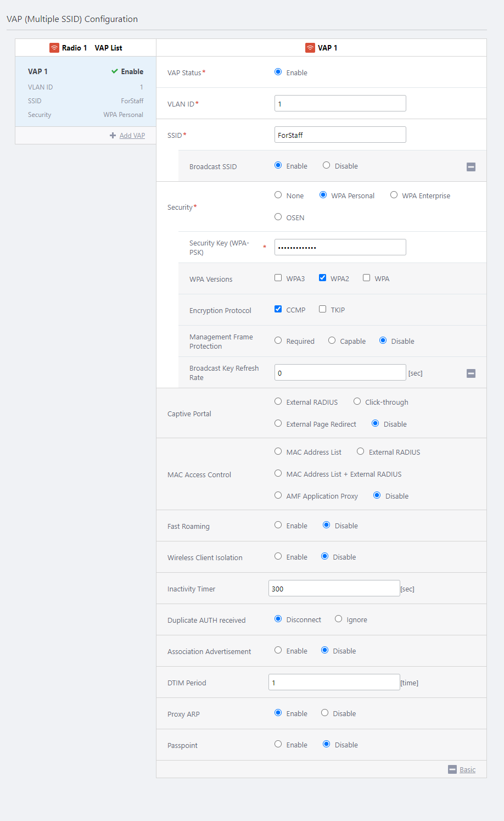Screen dimensions: 504x821
Task: Select MAC Address List access control
Action: 278,451
